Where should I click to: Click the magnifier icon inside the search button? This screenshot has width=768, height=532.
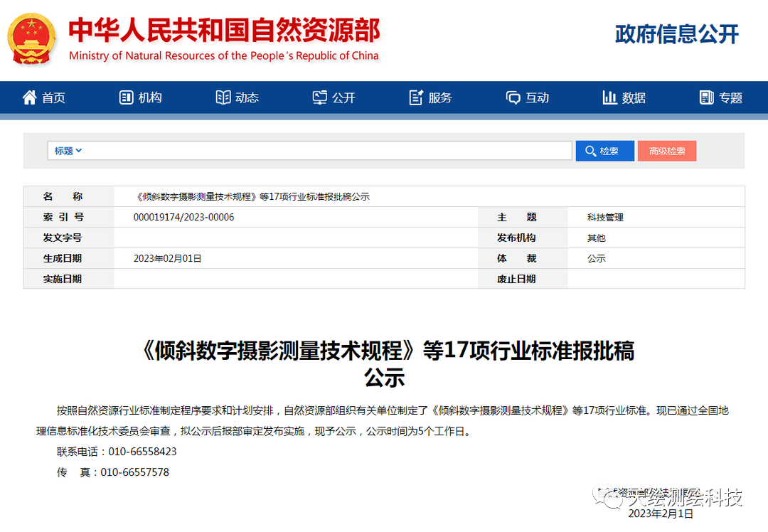pos(591,150)
